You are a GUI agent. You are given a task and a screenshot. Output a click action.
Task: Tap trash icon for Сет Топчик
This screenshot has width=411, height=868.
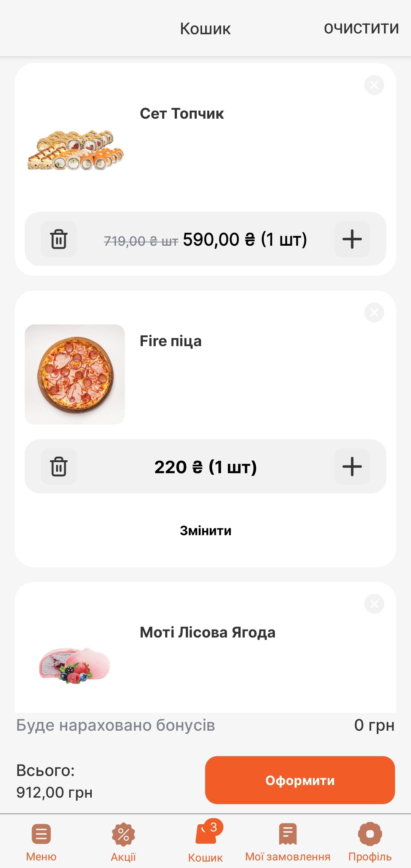[59, 239]
